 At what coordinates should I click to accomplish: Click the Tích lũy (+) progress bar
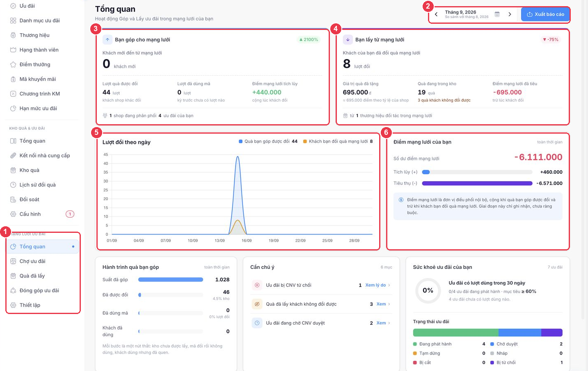(477, 172)
